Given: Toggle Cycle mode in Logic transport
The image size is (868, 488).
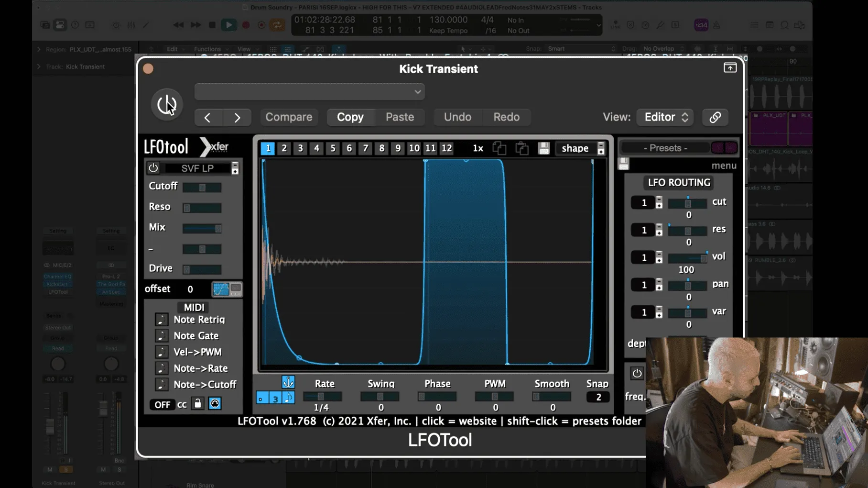Looking at the screenshot, I should [277, 25].
